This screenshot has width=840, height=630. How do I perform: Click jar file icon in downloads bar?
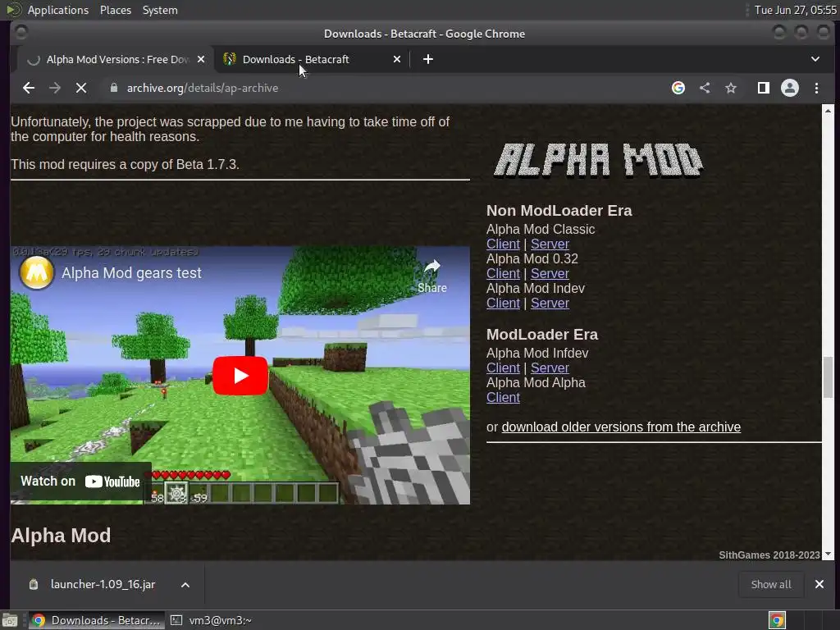pyautogui.click(x=33, y=584)
